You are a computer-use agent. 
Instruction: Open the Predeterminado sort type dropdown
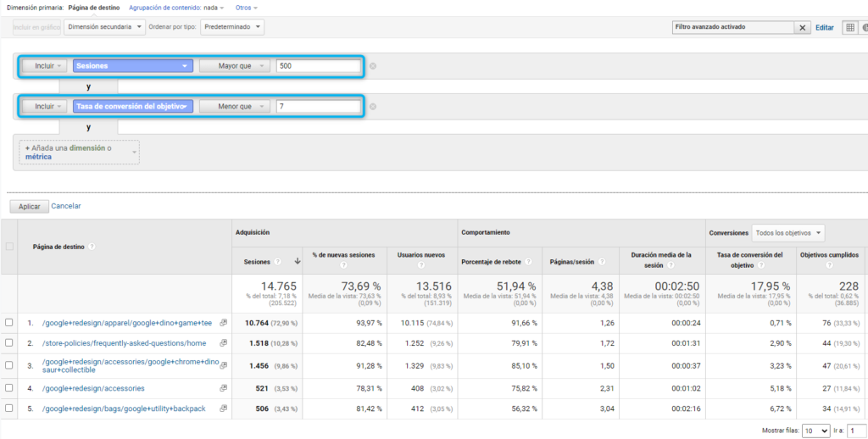click(x=232, y=27)
